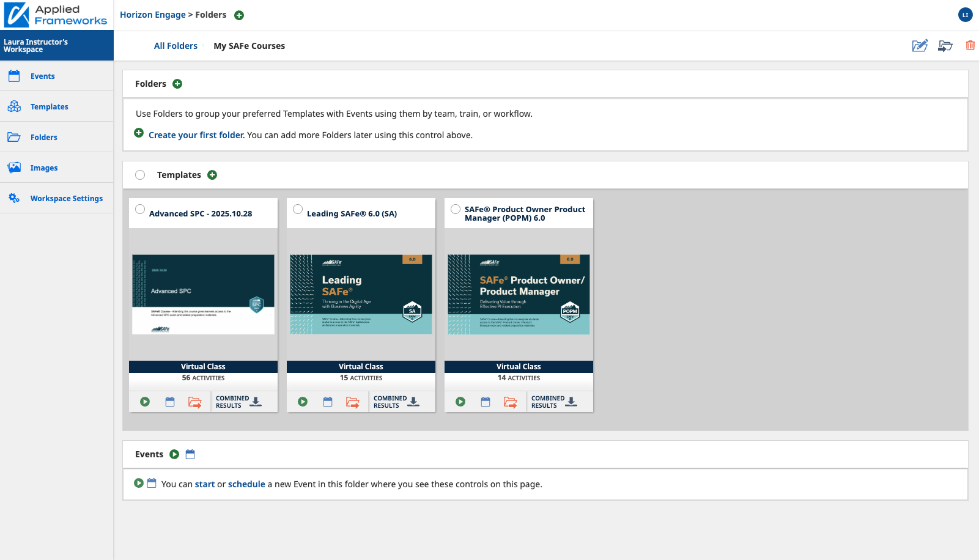
Task: Schedule POPM with its calendar icon
Action: 486,402
